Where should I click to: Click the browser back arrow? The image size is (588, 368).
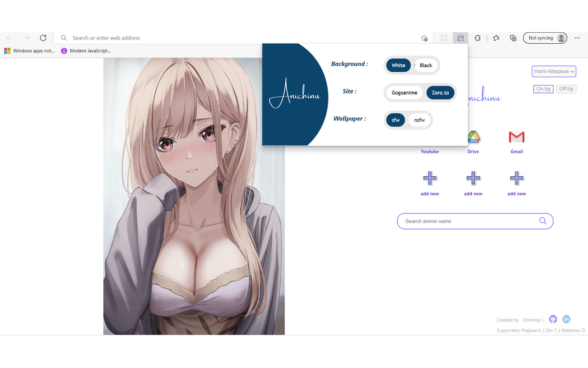pos(9,38)
